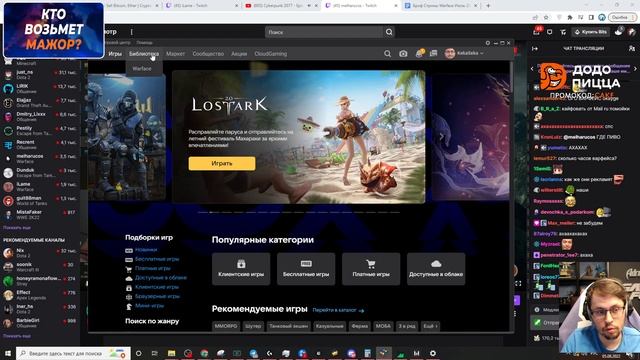Click the Windows taskbar search box

coord(73,353)
